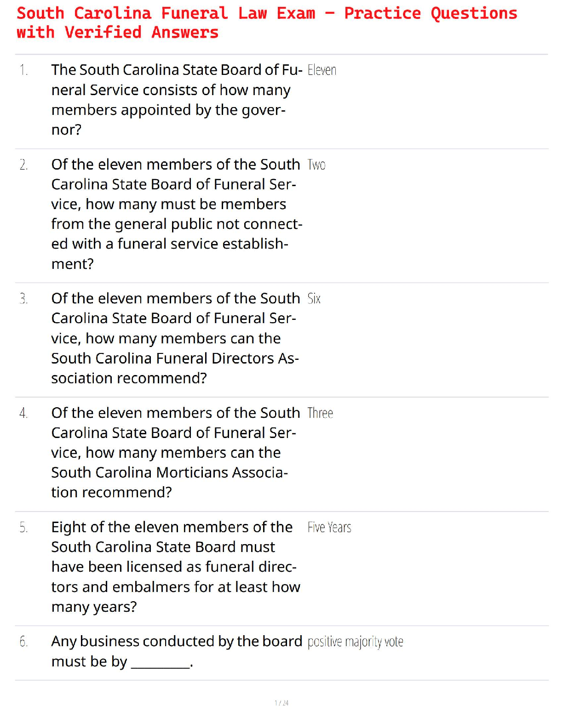Image resolution: width=563 pixels, height=728 pixels.
Task: Click the answer "Three"
Action: click(x=320, y=414)
